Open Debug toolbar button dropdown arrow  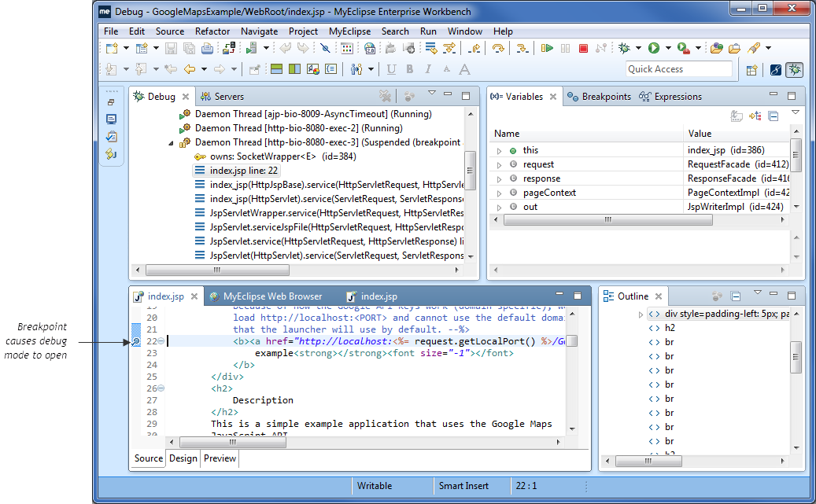click(x=638, y=49)
